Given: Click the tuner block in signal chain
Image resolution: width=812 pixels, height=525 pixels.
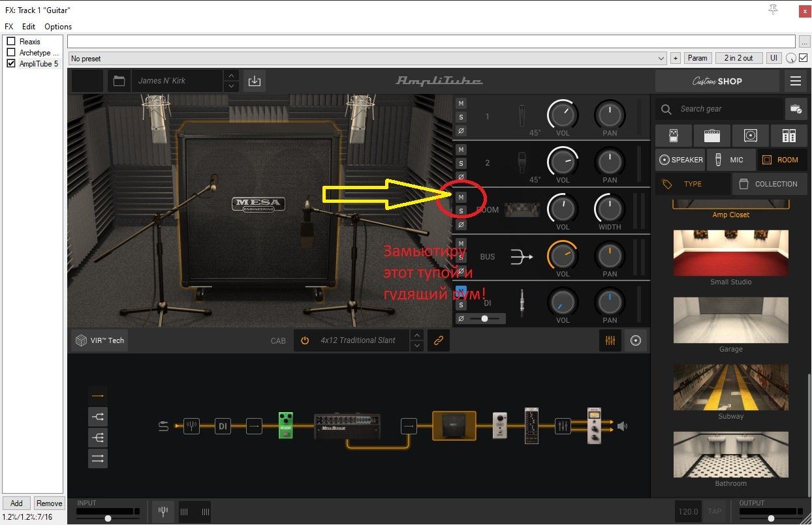Looking at the screenshot, I should coord(191,427).
